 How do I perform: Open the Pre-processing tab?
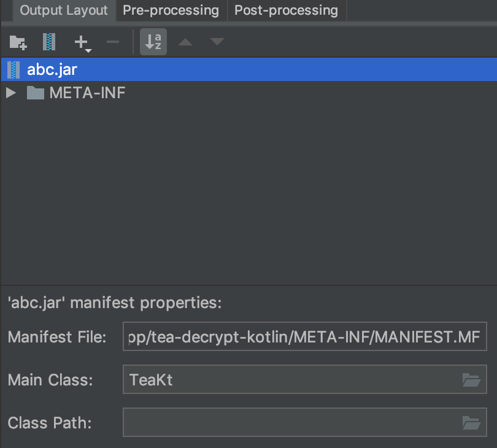pyautogui.click(x=171, y=10)
